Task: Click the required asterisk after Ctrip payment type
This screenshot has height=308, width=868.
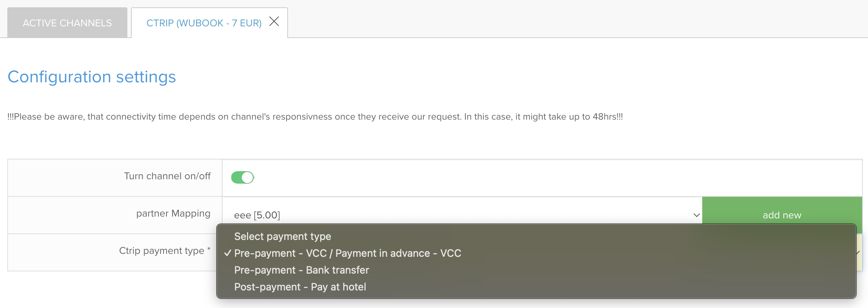Action: 209,249
